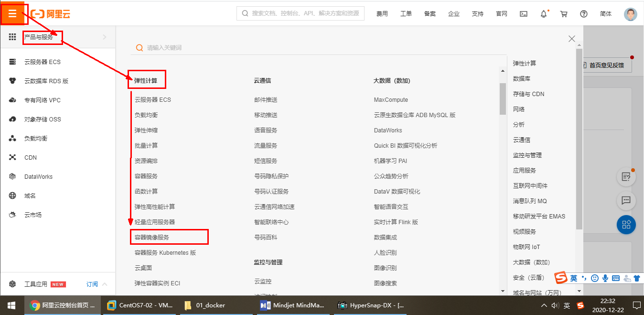Open the help question mark icon

tap(584, 14)
